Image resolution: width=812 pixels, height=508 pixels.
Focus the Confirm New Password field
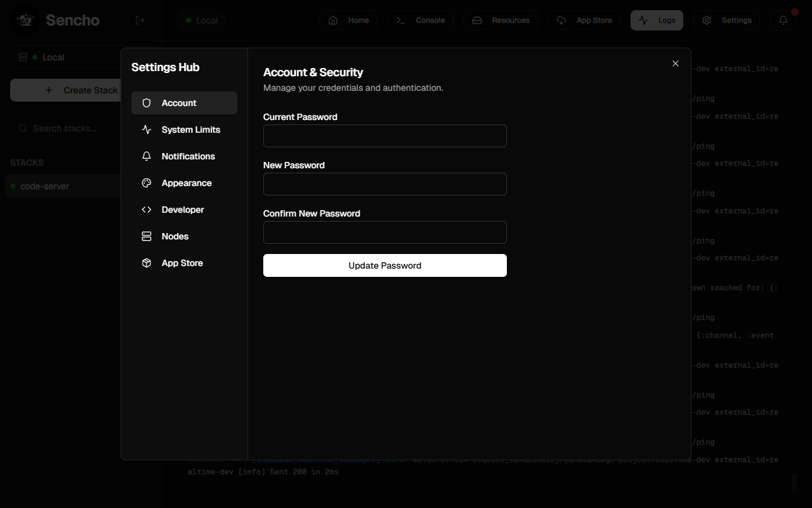[x=385, y=232]
